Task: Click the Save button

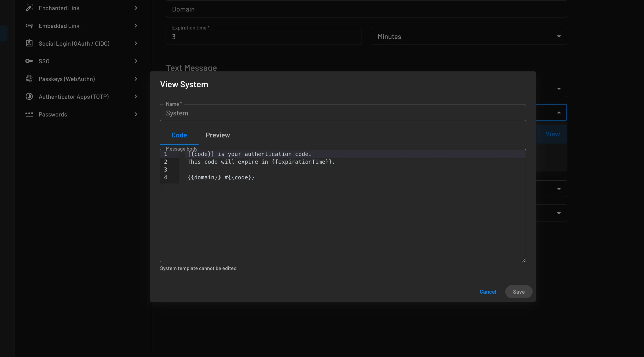Action: tap(518, 292)
